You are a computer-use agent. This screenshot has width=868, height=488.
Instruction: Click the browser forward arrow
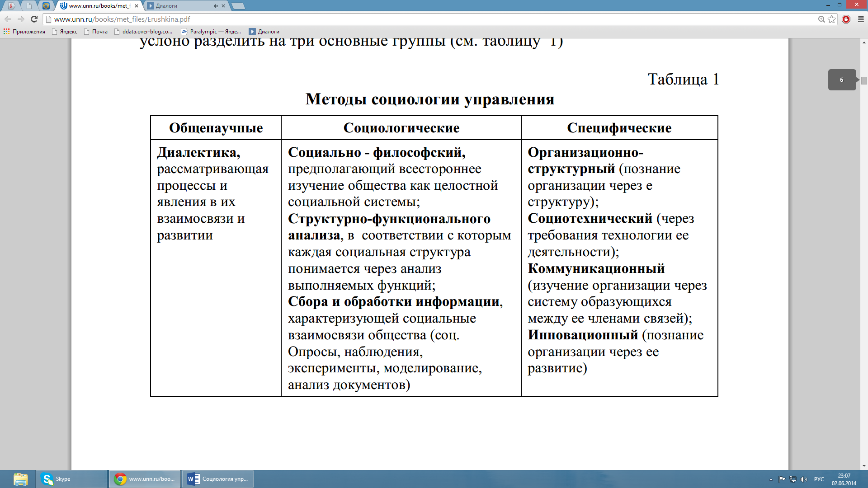tap(21, 19)
